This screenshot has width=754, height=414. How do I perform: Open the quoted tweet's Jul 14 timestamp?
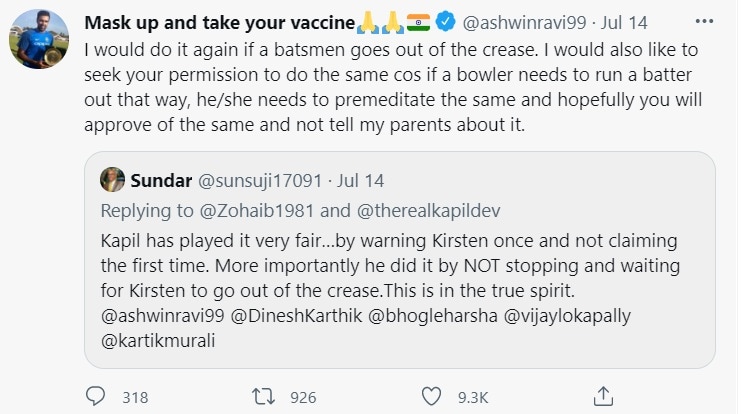360,181
